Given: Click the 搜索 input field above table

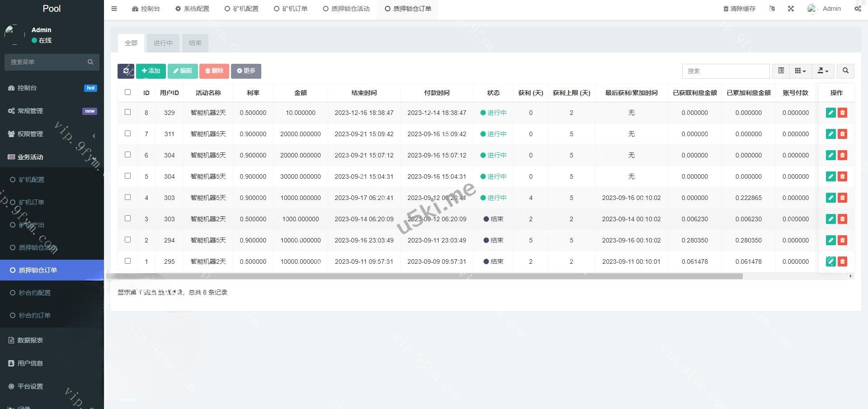Looking at the screenshot, I should [x=725, y=71].
